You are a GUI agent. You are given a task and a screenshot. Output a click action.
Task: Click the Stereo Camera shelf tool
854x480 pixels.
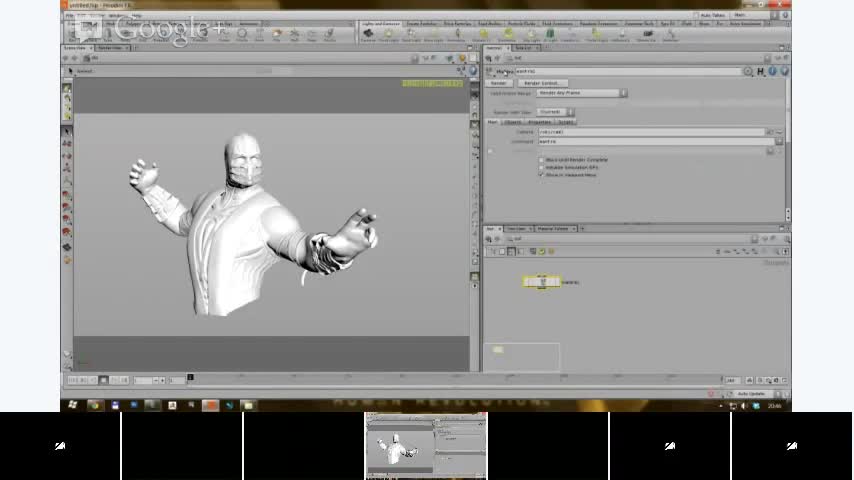[646, 35]
